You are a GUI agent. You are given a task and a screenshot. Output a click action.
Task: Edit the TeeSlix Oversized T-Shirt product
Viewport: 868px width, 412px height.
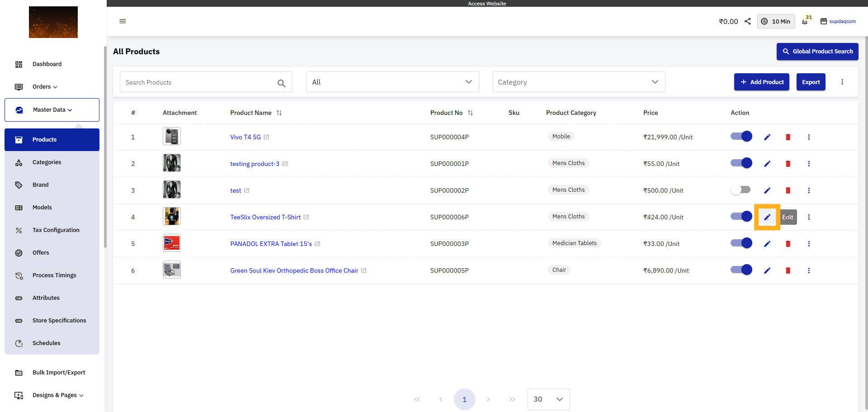767,217
